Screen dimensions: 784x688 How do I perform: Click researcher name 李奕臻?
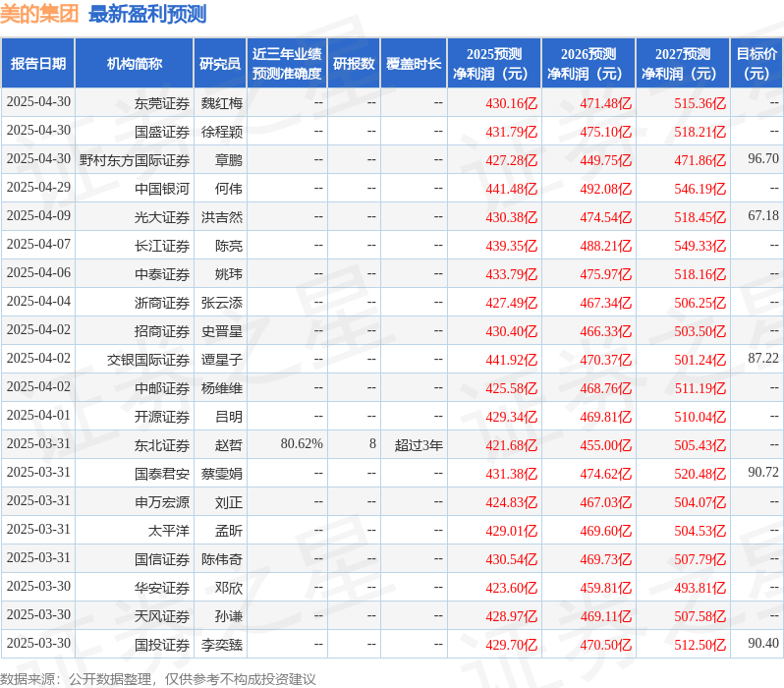pyautogui.click(x=222, y=645)
